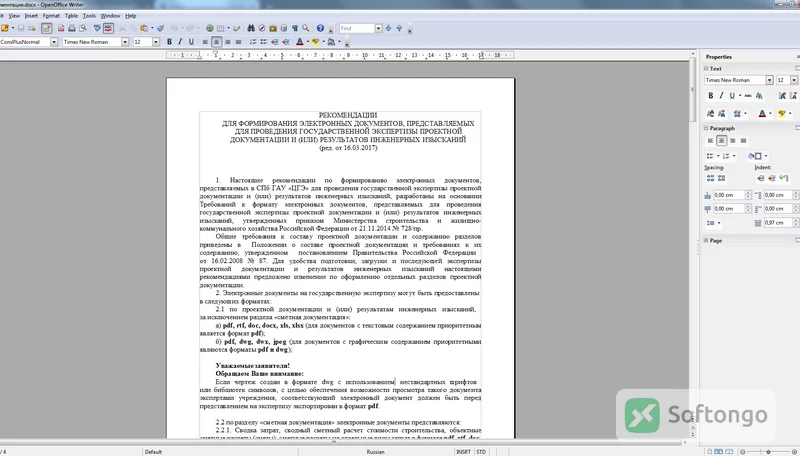Expand the Page section in Properties
The width and height of the screenshot is (800, 456).
706,240
